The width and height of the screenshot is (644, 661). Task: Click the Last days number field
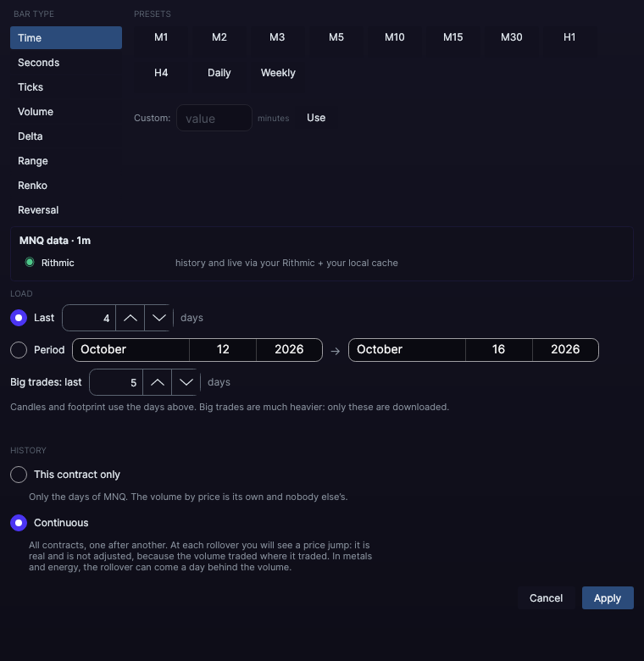point(89,318)
